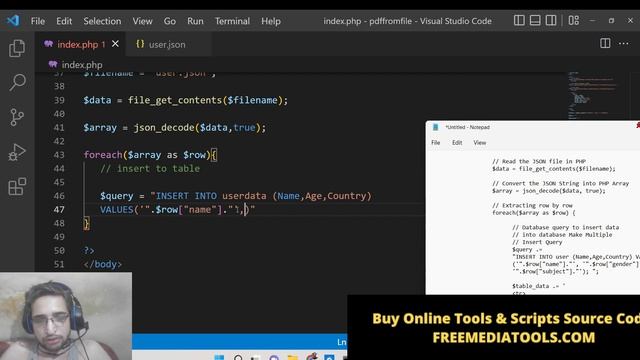Click the Windows Start button in taskbar
This screenshot has width=640, height=360.
tap(219, 358)
